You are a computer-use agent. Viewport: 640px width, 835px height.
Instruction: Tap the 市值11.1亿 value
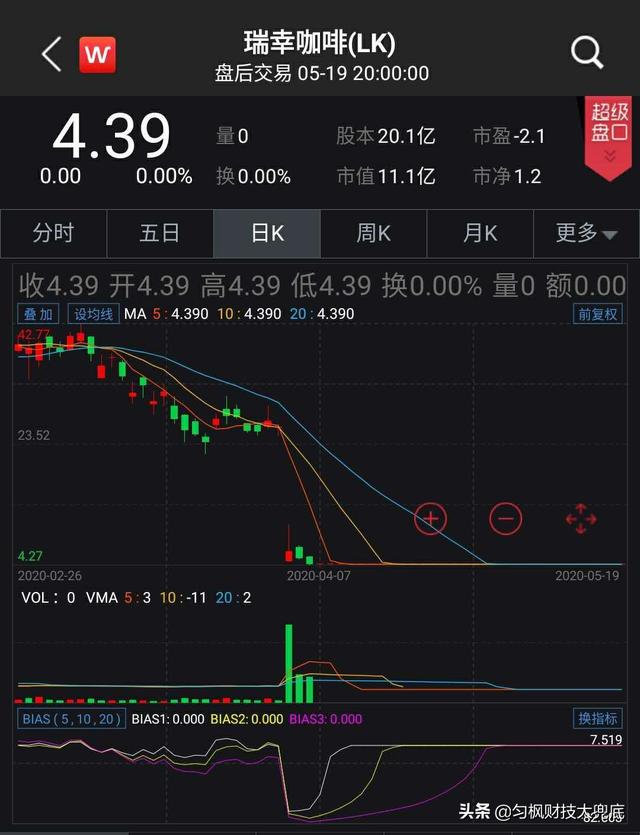click(x=386, y=176)
